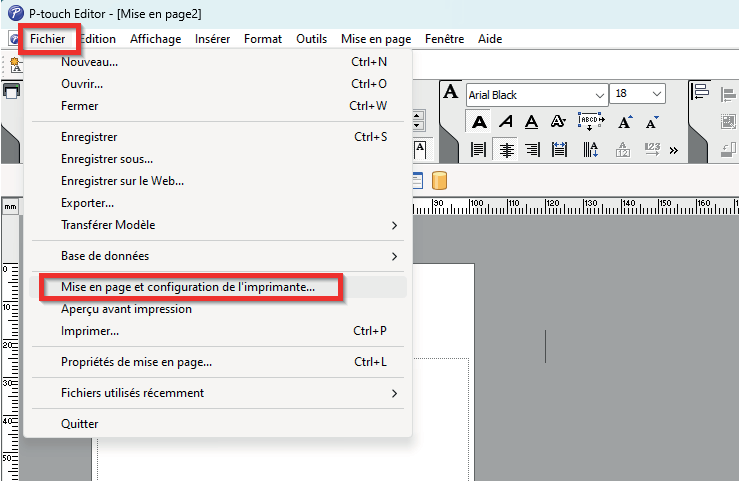Choose Exporter... menu entry
This screenshot has height=481, width=739.
coord(218,203)
